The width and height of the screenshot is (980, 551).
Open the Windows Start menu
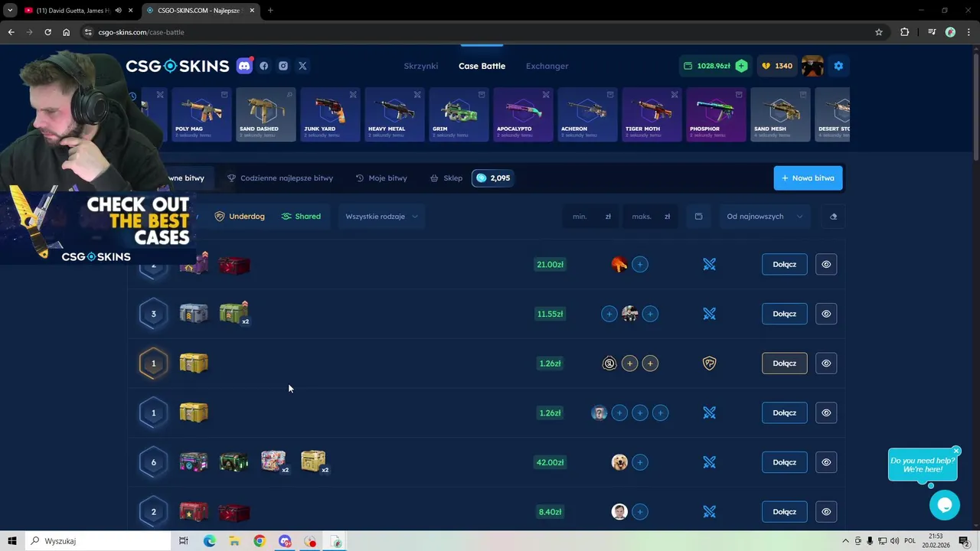coord(12,541)
